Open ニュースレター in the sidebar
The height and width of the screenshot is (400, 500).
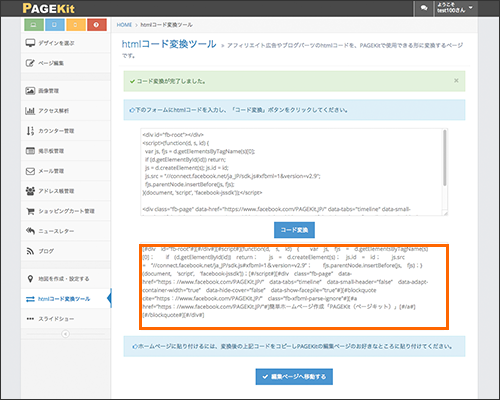coord(66,231)
